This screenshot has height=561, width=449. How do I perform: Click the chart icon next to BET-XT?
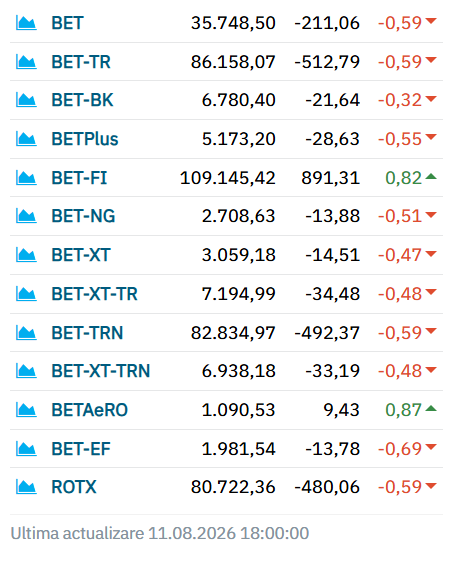click(26, 255)
